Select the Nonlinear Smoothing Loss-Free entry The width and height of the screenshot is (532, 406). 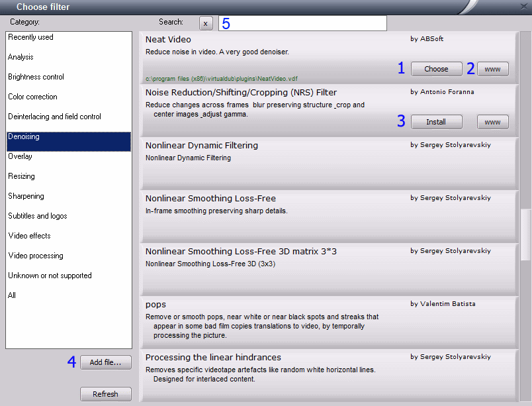pyautogui.click(x=330, y=217)
